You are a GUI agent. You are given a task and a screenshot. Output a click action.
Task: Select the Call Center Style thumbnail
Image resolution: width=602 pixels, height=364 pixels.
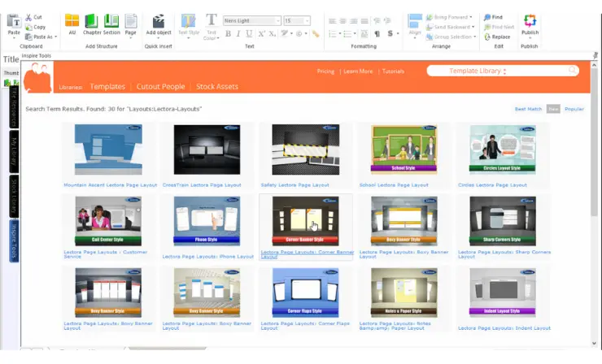pyautogui.click(x=108, y=221)
